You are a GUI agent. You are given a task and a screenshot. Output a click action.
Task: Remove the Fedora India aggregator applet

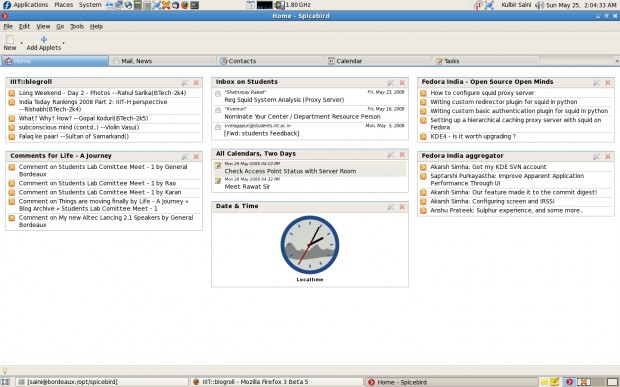point(608,157)
